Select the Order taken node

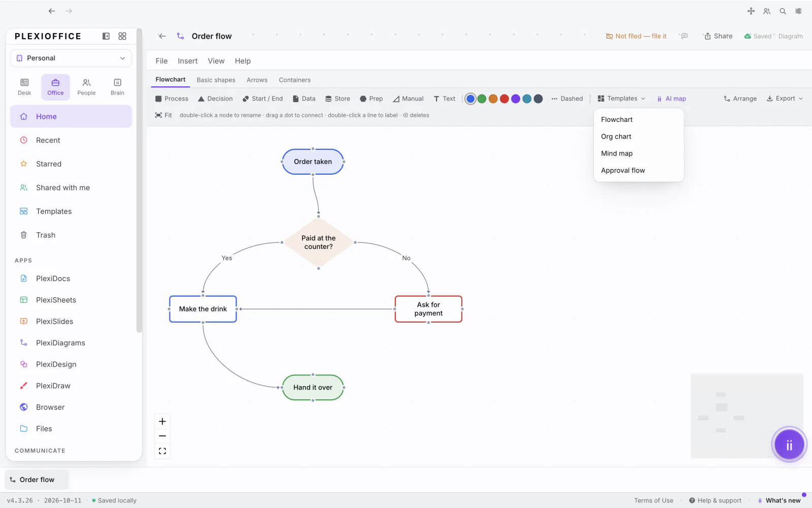coord(313,162)
